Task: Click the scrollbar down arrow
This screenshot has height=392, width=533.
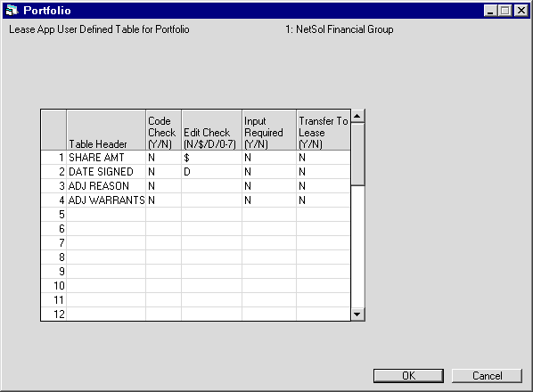Action: click(x=357, y=314)
